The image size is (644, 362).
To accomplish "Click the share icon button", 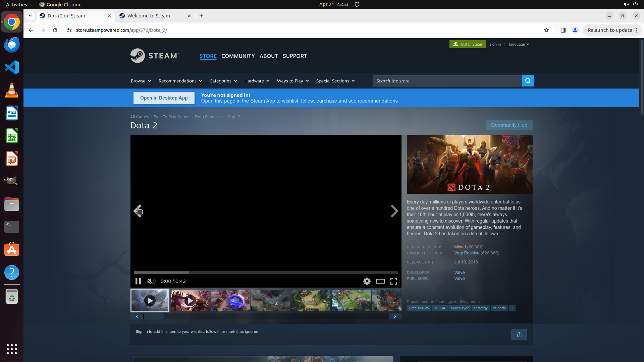I will pos(519,335).
